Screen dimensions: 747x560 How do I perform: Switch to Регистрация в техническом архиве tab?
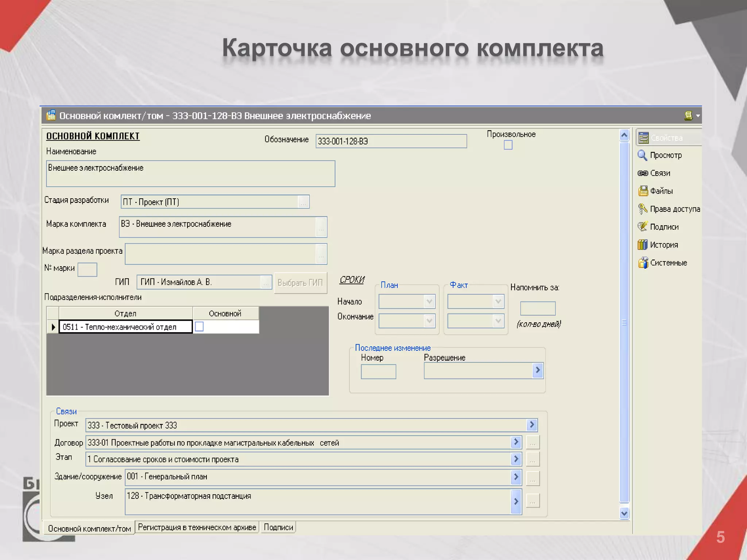coord(197,528)
